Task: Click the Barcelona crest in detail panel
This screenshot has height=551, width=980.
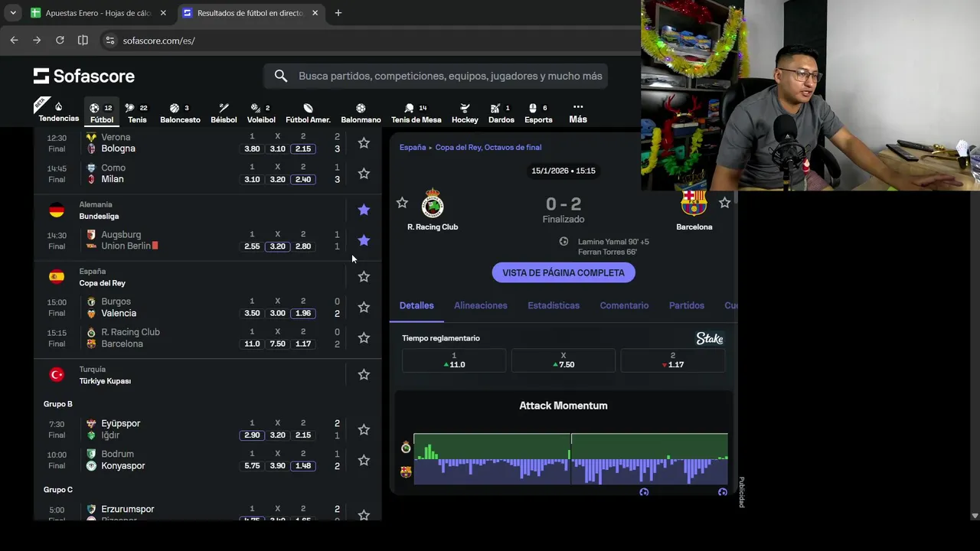Action: click(694, 203)
